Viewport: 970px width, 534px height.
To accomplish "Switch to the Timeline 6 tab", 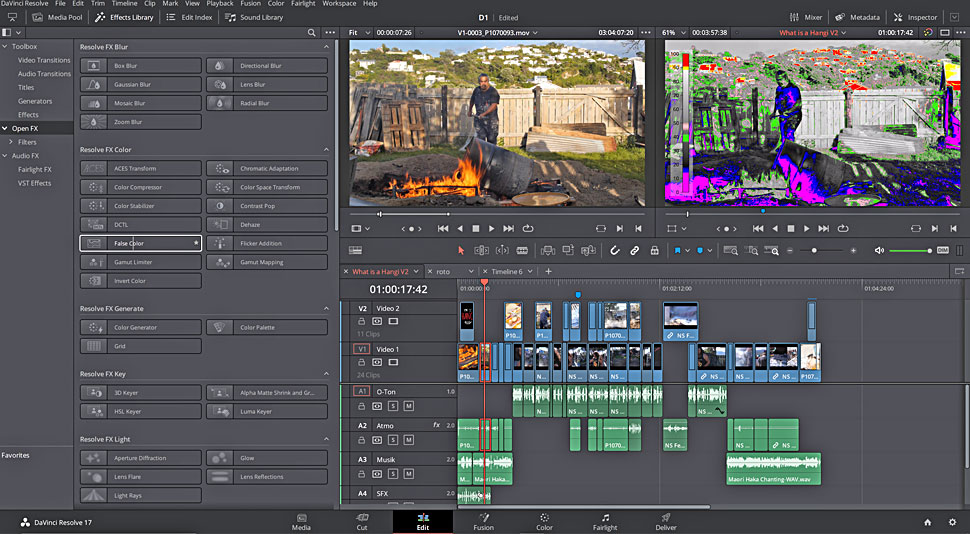I will (x=506, y=271).
